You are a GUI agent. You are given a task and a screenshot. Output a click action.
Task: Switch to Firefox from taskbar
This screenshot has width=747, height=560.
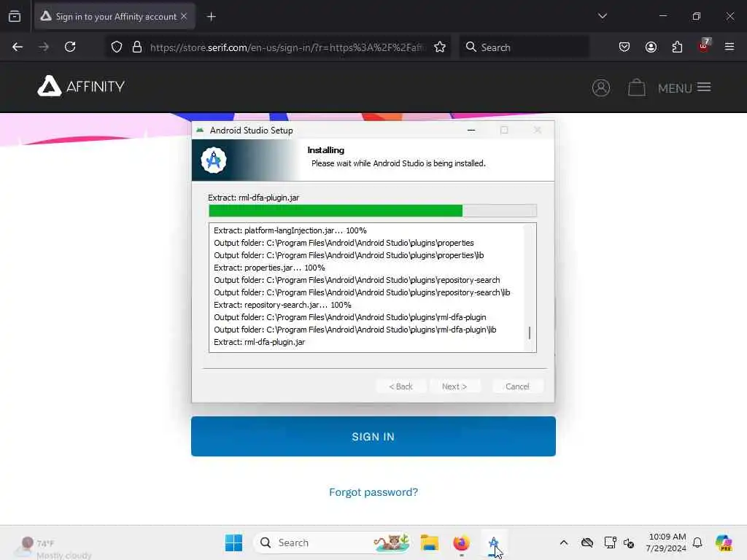[x=461, y=542]
